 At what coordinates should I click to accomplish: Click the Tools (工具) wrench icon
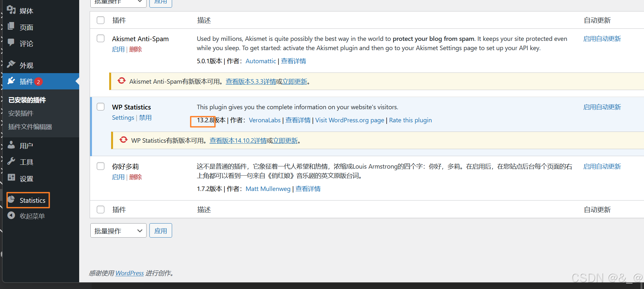click(11, 161)
